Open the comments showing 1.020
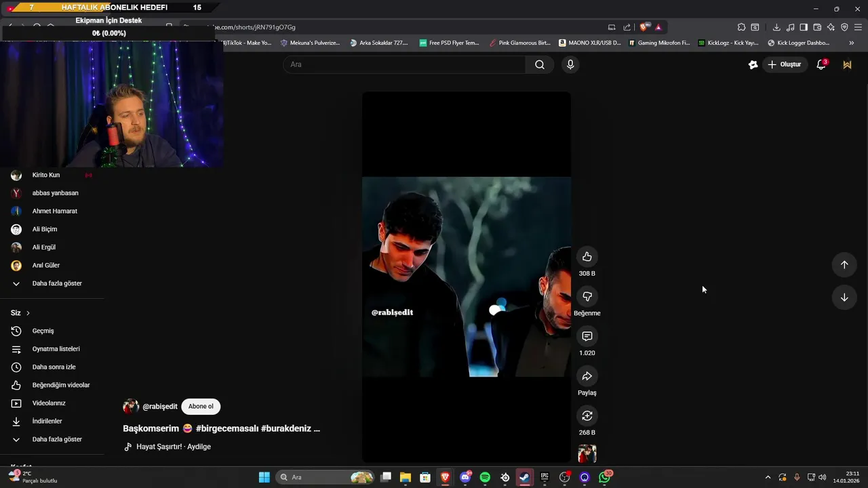 pos(587,336)
